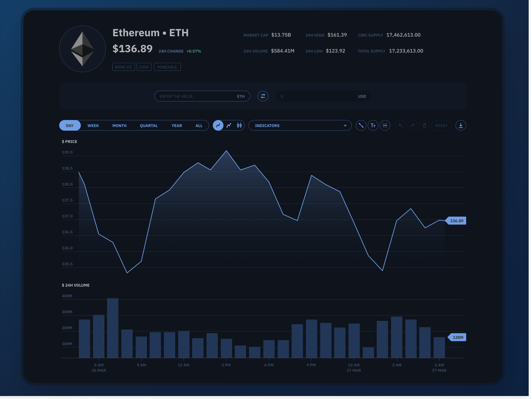Click the Indicators dropdown chevron
The height and width of the screenshot is (399, 532).
(345, 126)
